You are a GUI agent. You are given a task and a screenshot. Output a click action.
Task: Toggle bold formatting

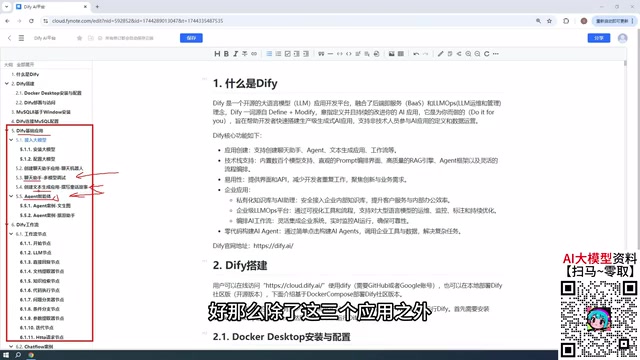point(226,54)
